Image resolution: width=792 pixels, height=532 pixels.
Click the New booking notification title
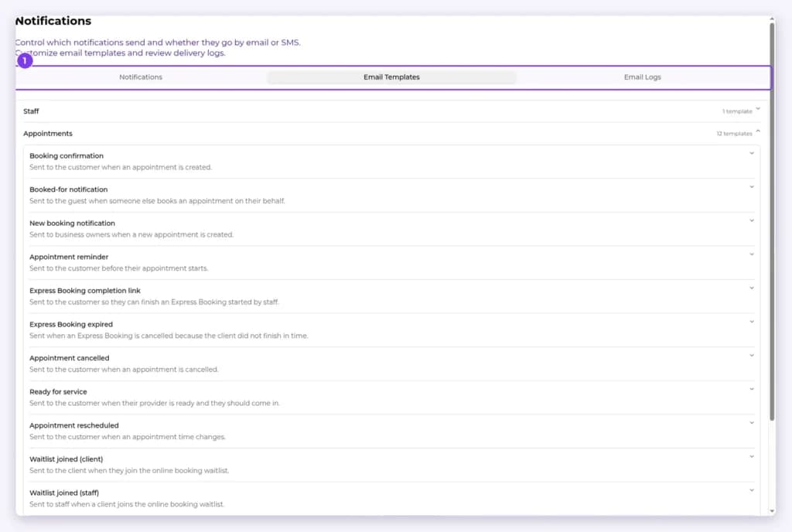pos(72,223)
